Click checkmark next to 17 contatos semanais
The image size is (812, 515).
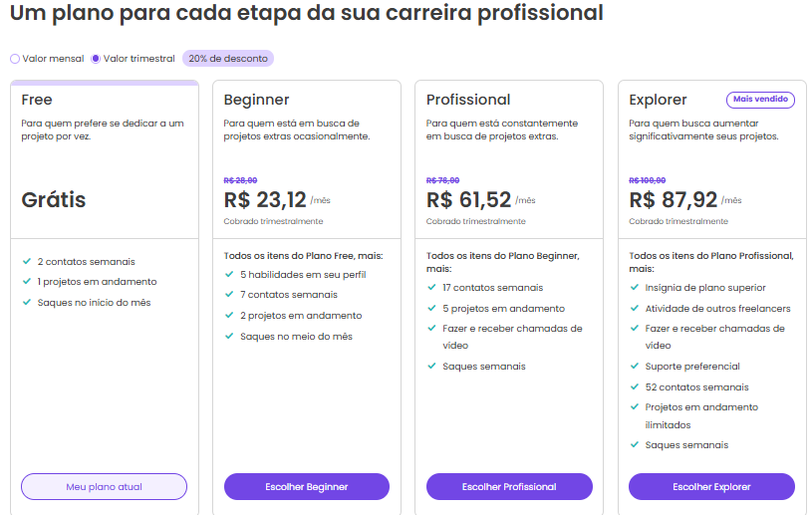pyautogui.click(x=432, y=288)
